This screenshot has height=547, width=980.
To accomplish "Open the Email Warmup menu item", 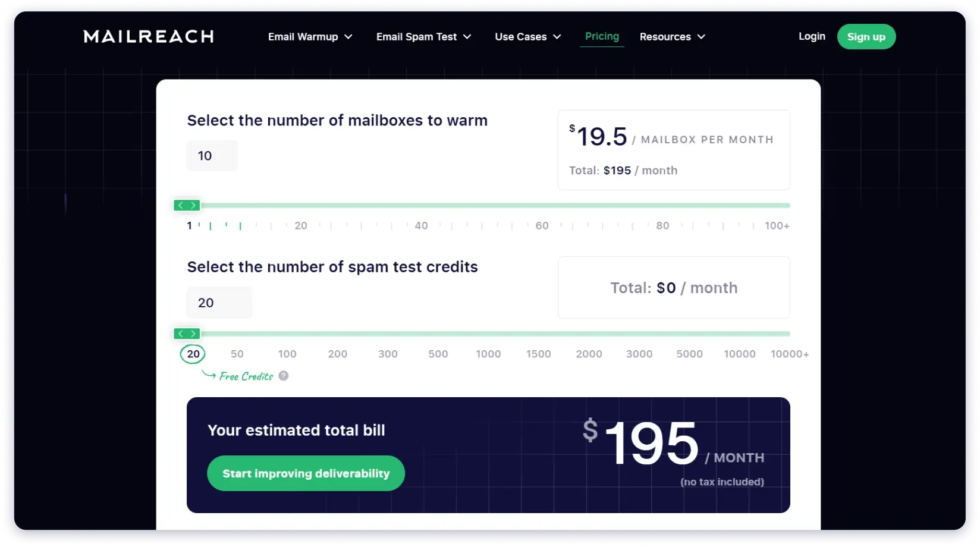I will click(302, 36).
